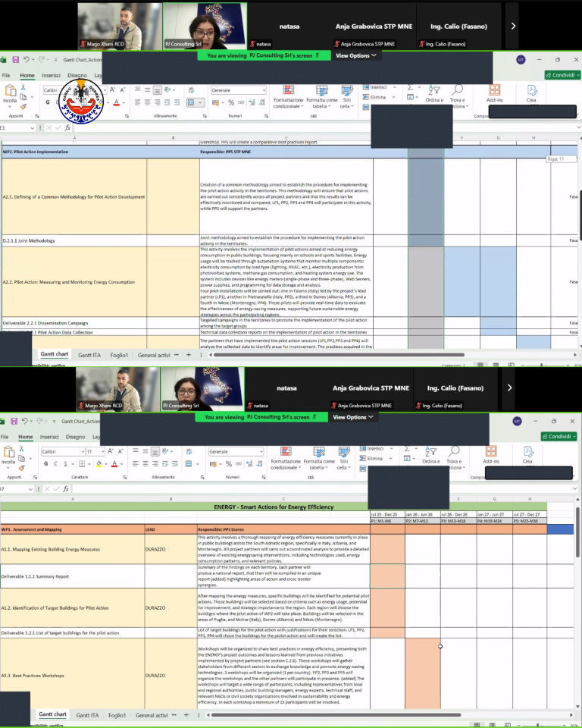Decrease the font size in the lower Excel ribbon
The width and height of the screenshot is (582, 728).
click(x=120, y=451)
